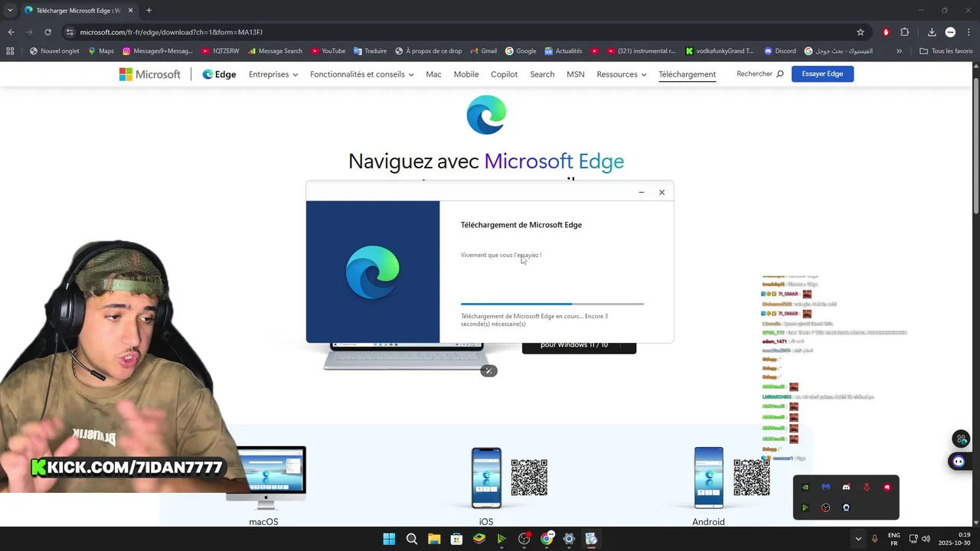The height and width of the screenshot is (551, 980).
Task: Go back to the previous page
Action: 11,32
